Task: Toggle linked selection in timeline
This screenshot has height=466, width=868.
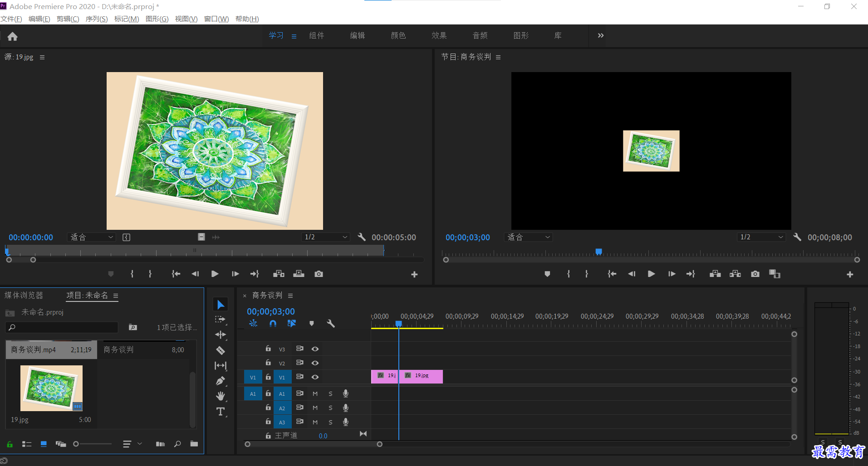Action: 292,323
